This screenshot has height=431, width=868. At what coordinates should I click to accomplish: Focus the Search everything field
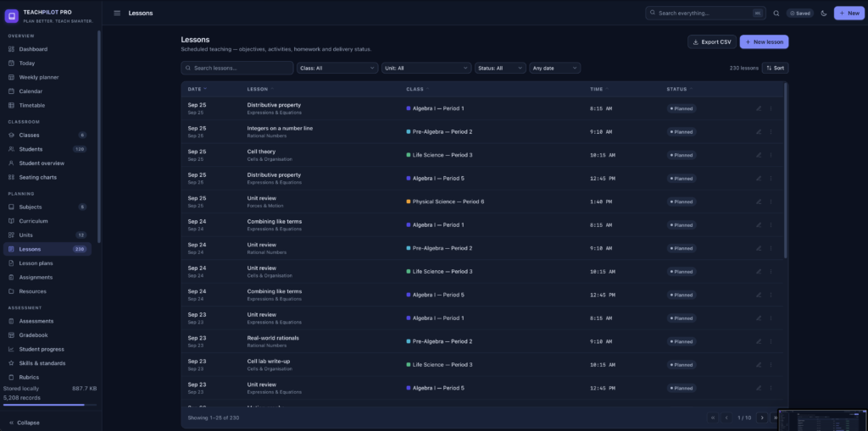[705, 14]
